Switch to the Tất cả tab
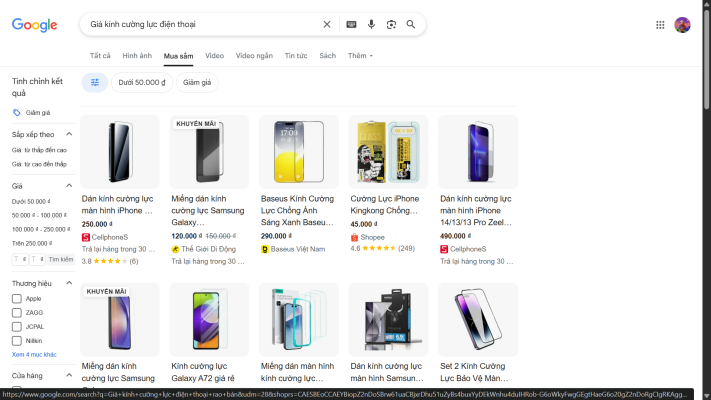 pos(100,56)
